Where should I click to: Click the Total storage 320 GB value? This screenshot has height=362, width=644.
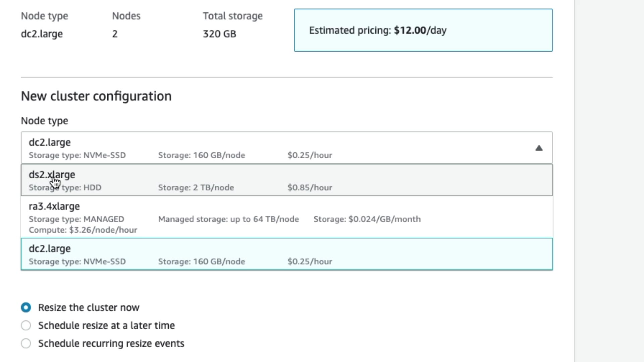[x=219, y=34]
